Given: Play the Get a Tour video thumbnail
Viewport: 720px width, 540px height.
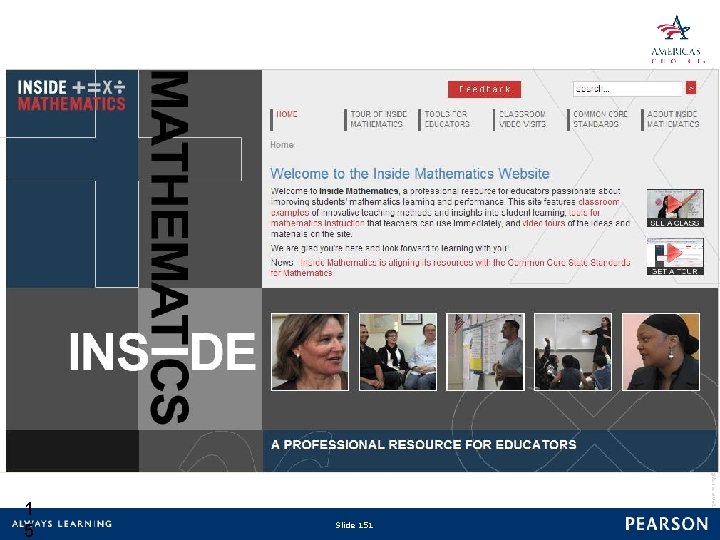Looking at the screenshot, I should [x=675, y=257].
